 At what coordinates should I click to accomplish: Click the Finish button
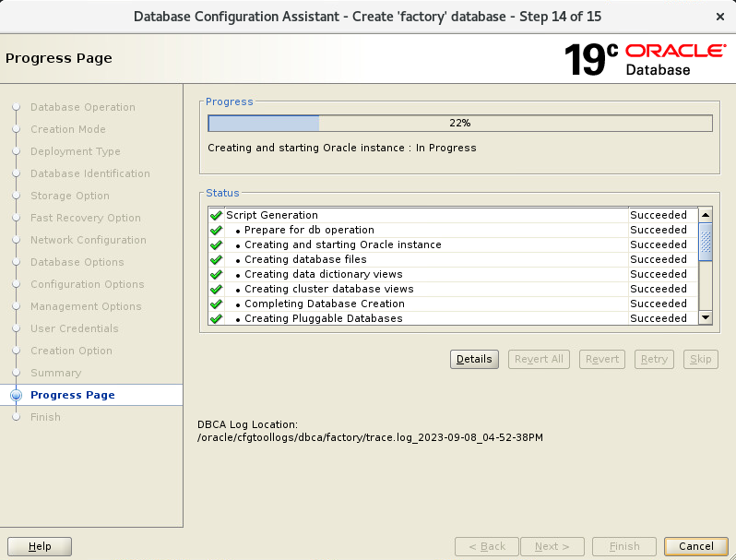click(x=624, y=546)
